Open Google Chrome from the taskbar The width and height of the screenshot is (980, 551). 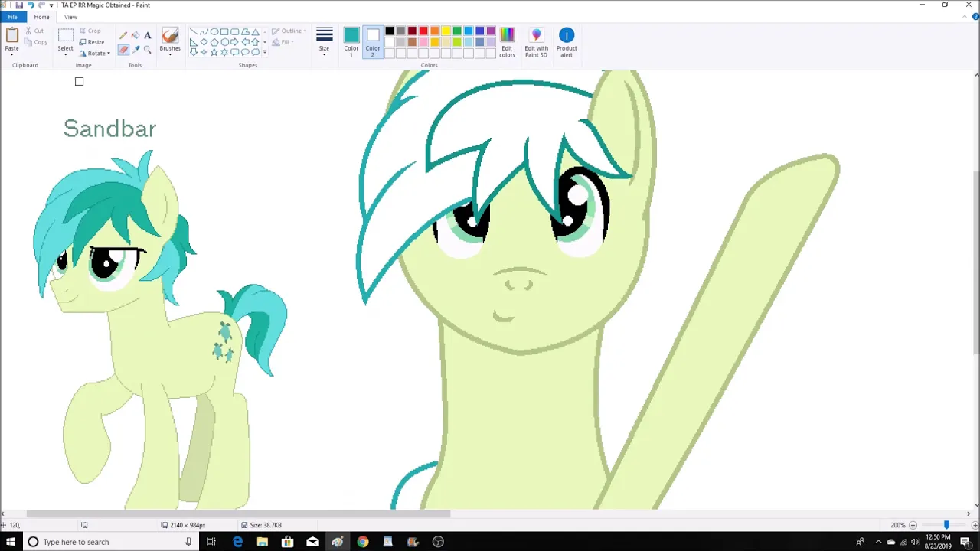pos(363,542)
